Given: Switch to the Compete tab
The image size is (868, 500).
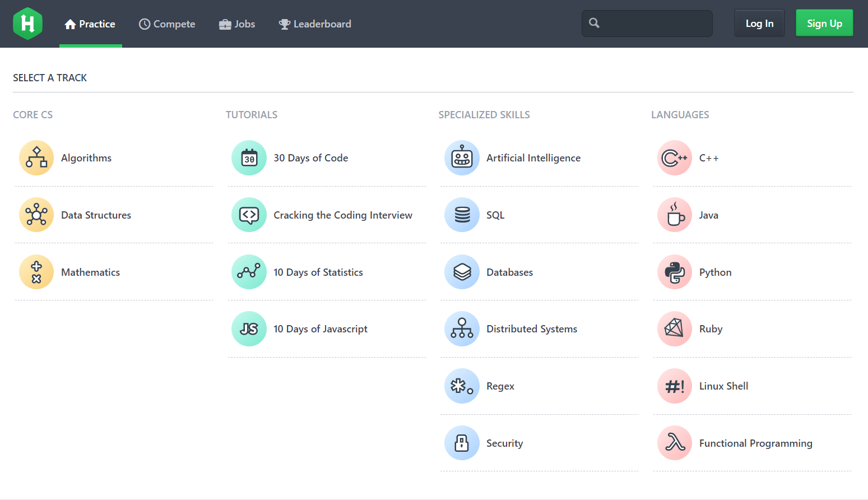Looking at the screenshot, I should [x=167, y=24].
